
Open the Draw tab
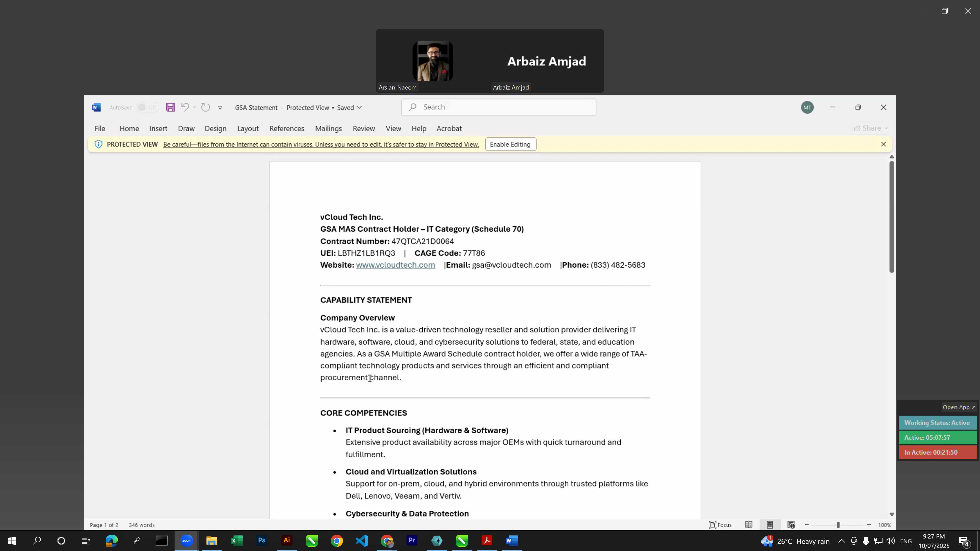(x=186, y=129)
